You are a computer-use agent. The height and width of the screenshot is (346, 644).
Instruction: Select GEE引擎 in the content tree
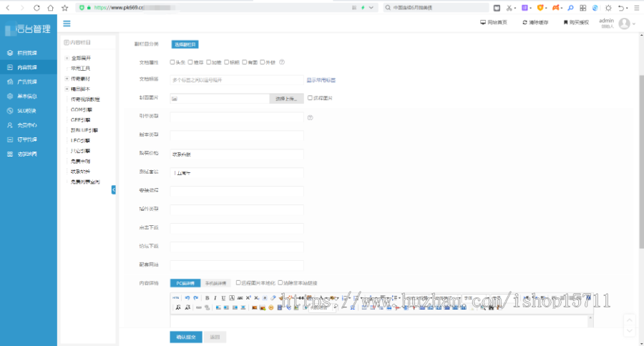[x=80, y=120]
